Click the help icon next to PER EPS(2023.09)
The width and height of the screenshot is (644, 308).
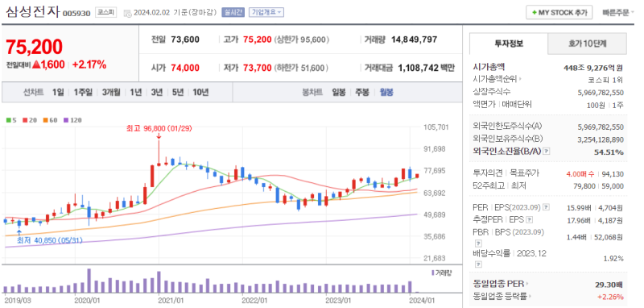click(546, 207)
